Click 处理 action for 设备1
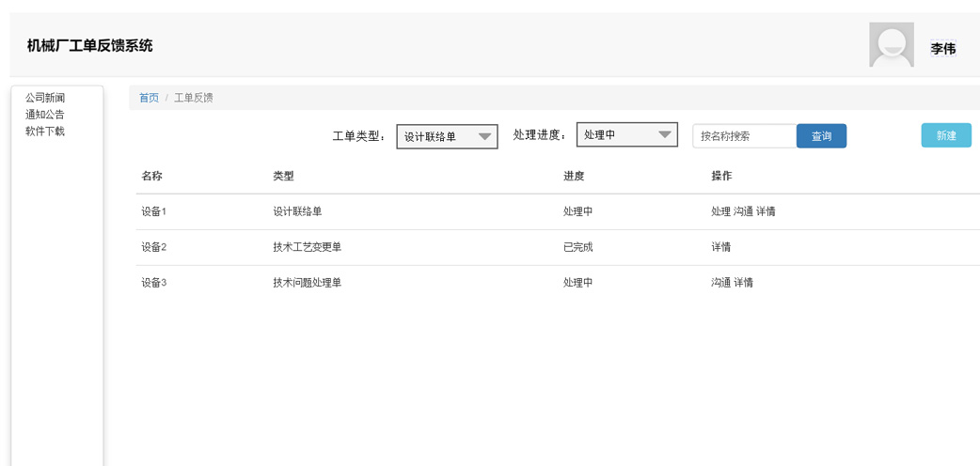This screenshot has width=980, height=466. click(x=720, y=211)
